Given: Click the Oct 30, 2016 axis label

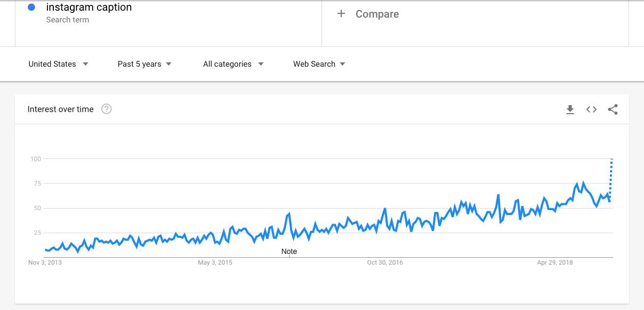Looking at the screenshot, I should click(385, 263).
